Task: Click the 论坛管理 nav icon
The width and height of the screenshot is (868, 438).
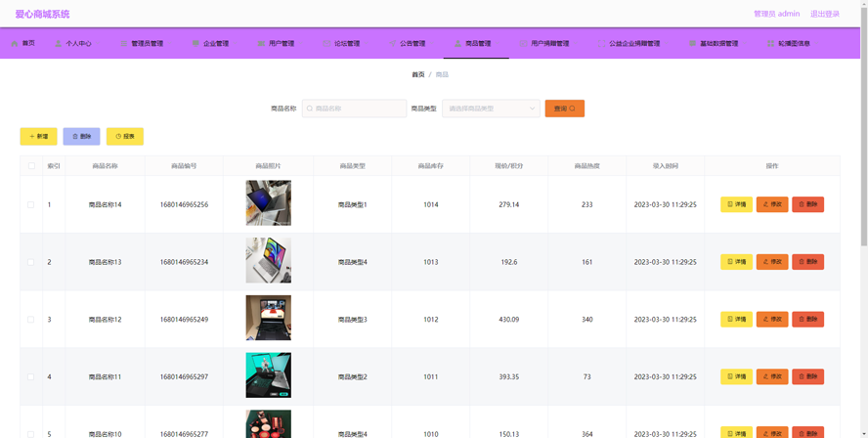Action: pyautogui.click(x=326, y=43)
